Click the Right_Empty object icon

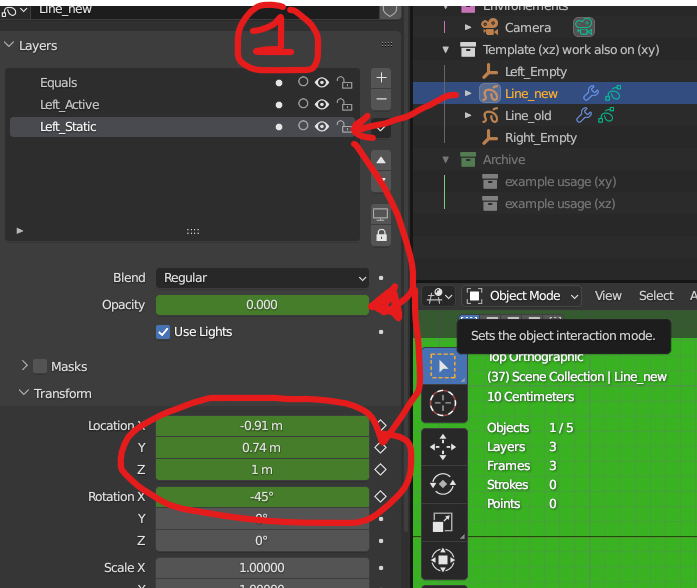click(490, 137)
